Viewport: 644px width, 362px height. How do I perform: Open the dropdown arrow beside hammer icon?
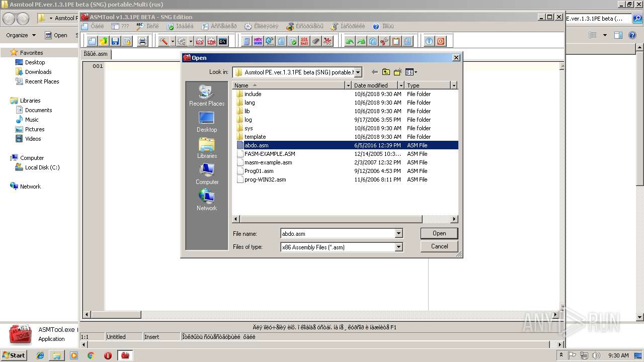pyautogui.click(x=173, y=41)
